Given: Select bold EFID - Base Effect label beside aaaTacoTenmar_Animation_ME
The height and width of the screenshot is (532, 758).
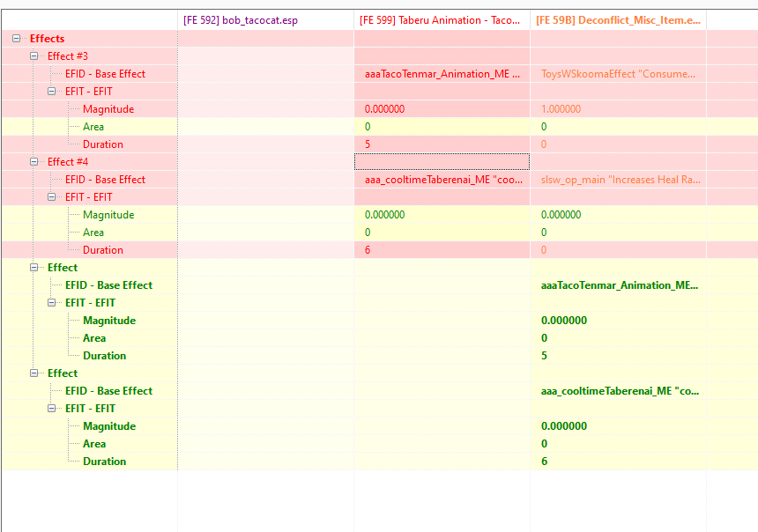Looking at the screenshot, I should pos(108,285).
